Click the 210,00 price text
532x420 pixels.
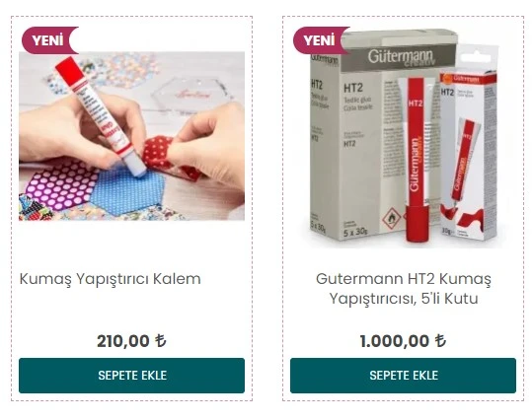123,341
